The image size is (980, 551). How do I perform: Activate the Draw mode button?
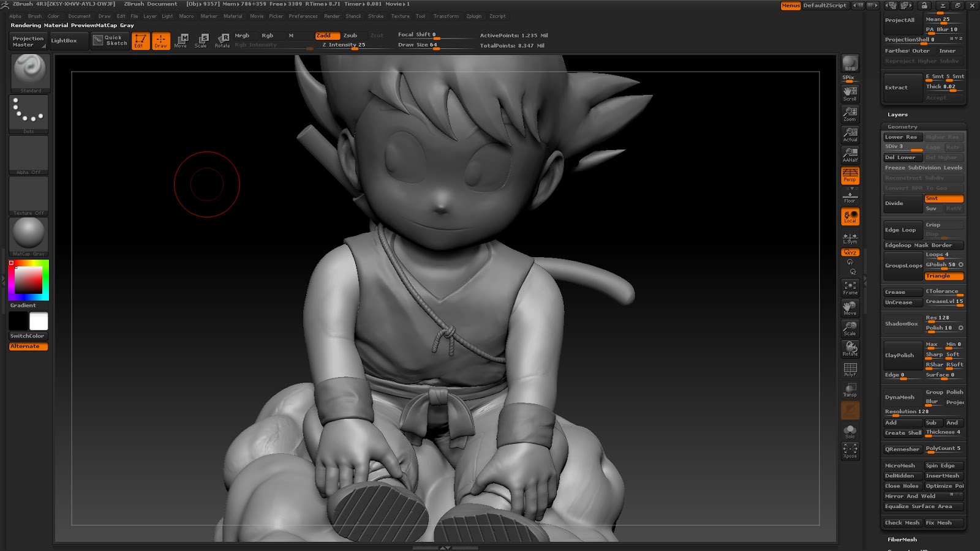161,41
